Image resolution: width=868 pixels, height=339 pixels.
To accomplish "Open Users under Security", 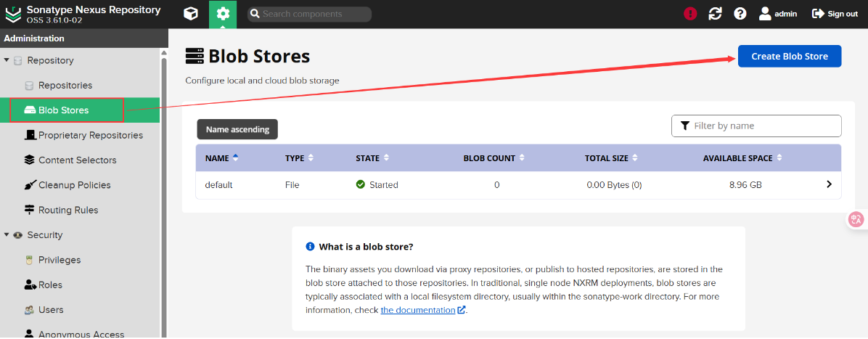I will coord(51,310).
